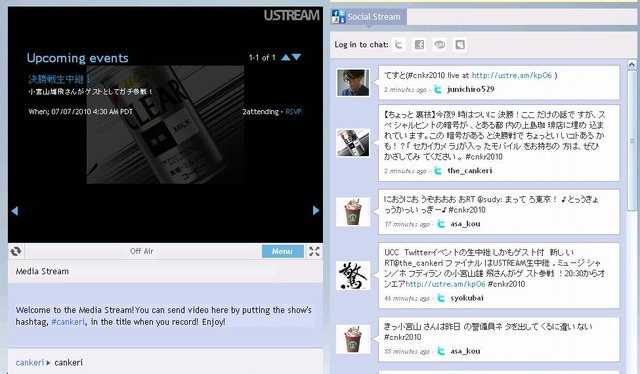Click Twitter icon beside asa_kou, 17 minutes ago
The image size is (640, 374).
pyautogui.click(x=441, y=224)
